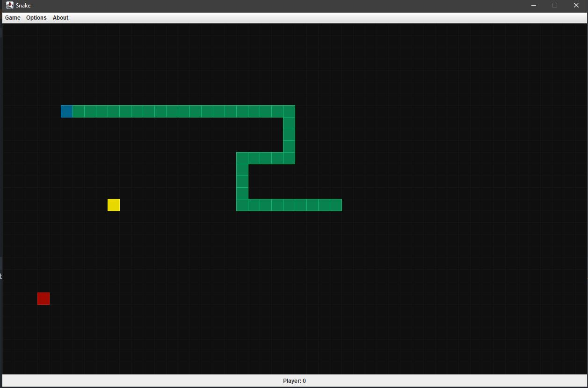Click the status bar at the bottom
588x388 pixels.
tap(187, 381)
